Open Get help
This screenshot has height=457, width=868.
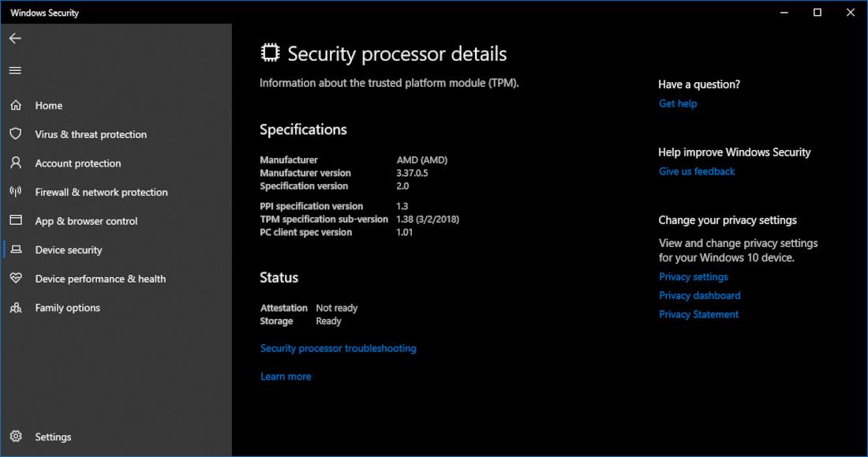pyautogui.click(x=677, y=103)
